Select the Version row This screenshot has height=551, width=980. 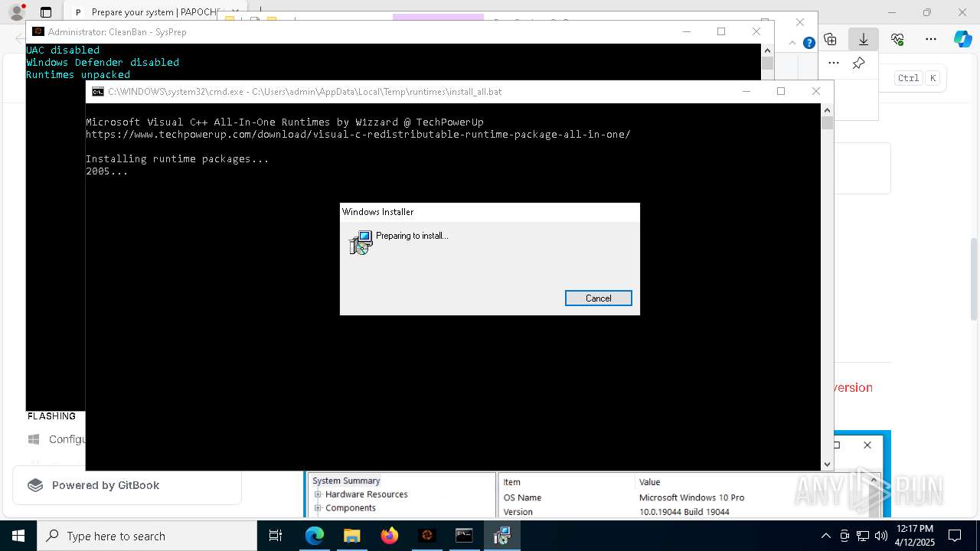click(518, 512)
